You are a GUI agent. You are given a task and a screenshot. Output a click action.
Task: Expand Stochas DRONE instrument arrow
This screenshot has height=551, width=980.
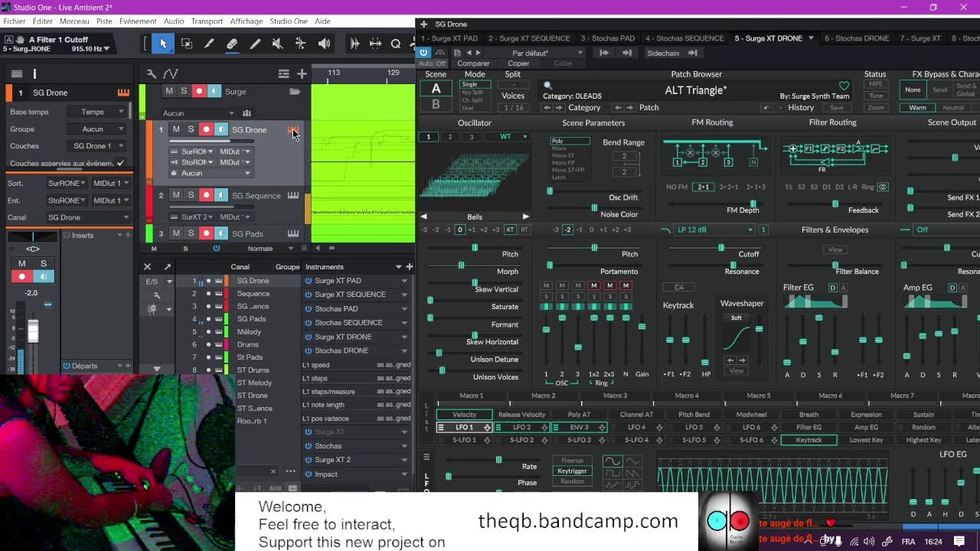click(404, 350)
